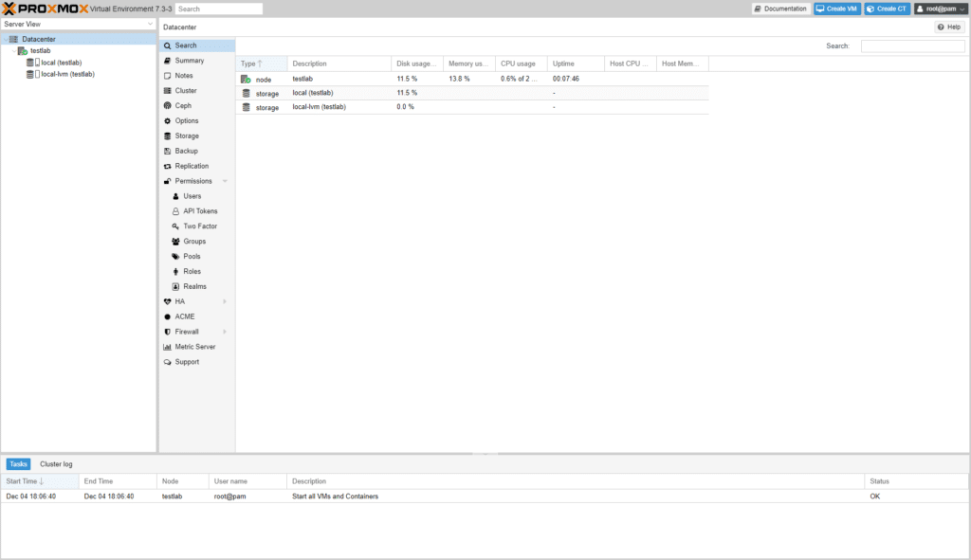Click the Options gear icon
971x560 pixels.
click(x=167, y=120)
